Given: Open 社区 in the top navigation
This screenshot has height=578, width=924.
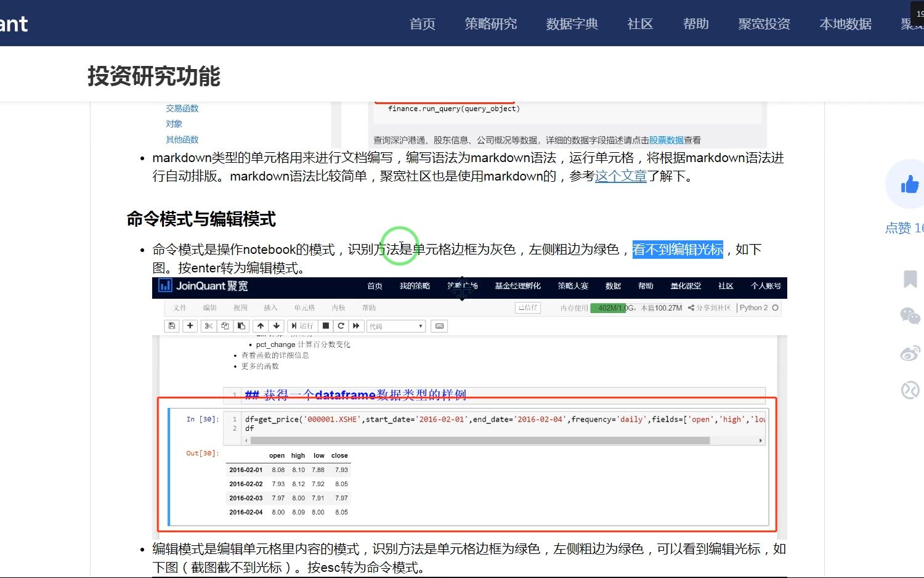Looking at the screenshot, I should pos(640,24).
